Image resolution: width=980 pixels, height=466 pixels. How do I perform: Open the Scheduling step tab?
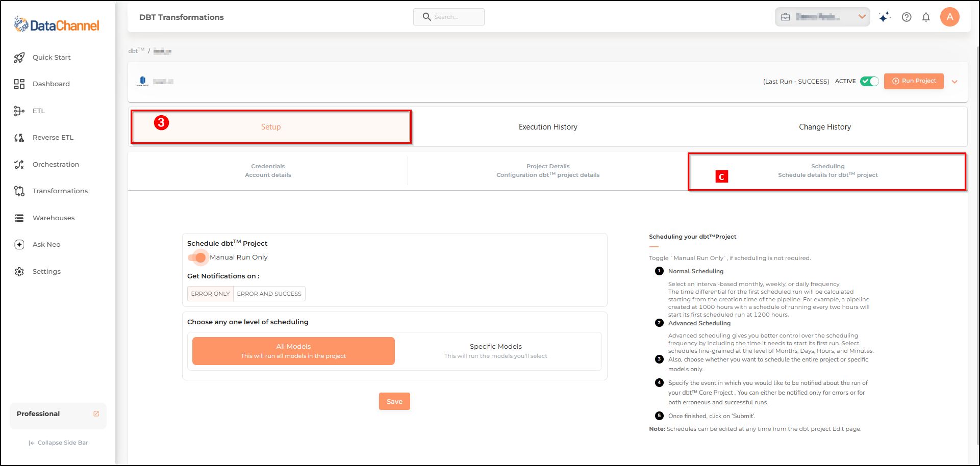tap(827, 171)
